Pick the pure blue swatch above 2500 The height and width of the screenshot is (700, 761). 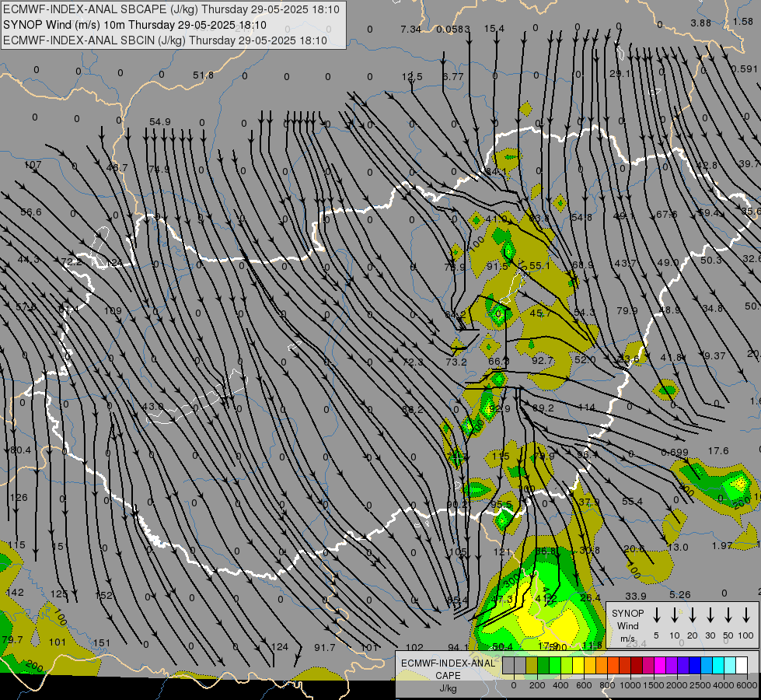(x=694, y=666)
